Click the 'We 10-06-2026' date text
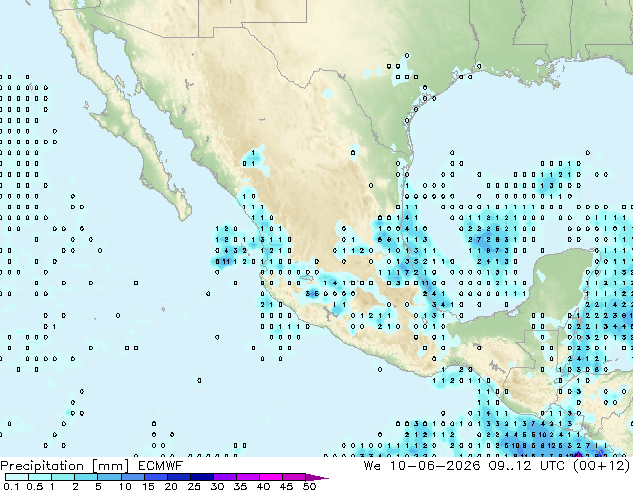The width and height of the screenshot is (634, 490). tap(422, 466)
